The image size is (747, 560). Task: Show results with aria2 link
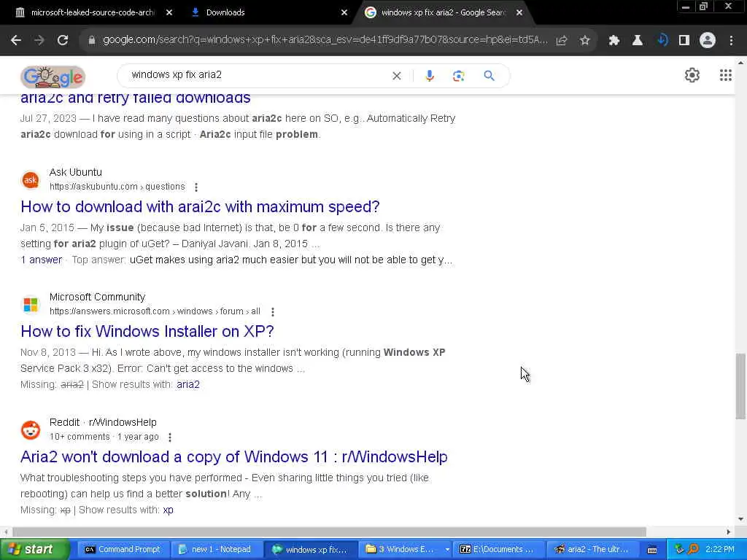187,385
